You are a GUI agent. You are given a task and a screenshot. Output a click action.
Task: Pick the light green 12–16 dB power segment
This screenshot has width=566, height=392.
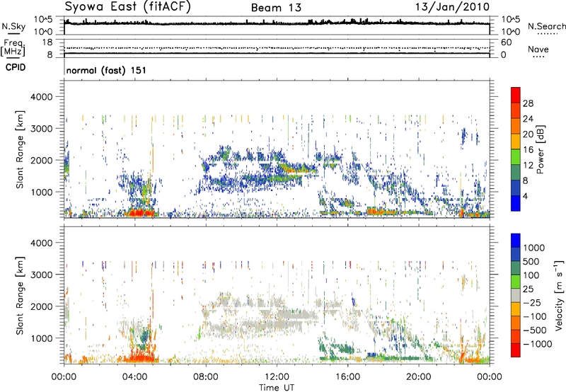(x=516, y=157)
